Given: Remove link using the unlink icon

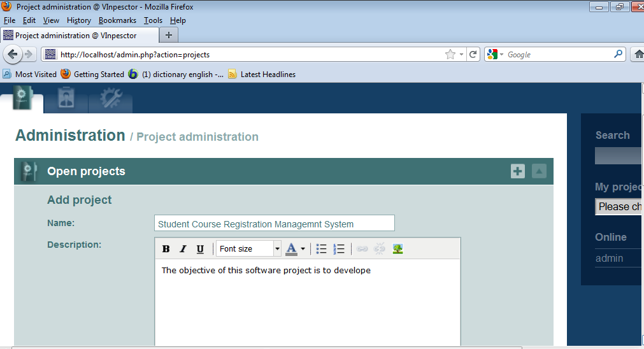Looking at the screenshot, I should (x=380, y=249).
